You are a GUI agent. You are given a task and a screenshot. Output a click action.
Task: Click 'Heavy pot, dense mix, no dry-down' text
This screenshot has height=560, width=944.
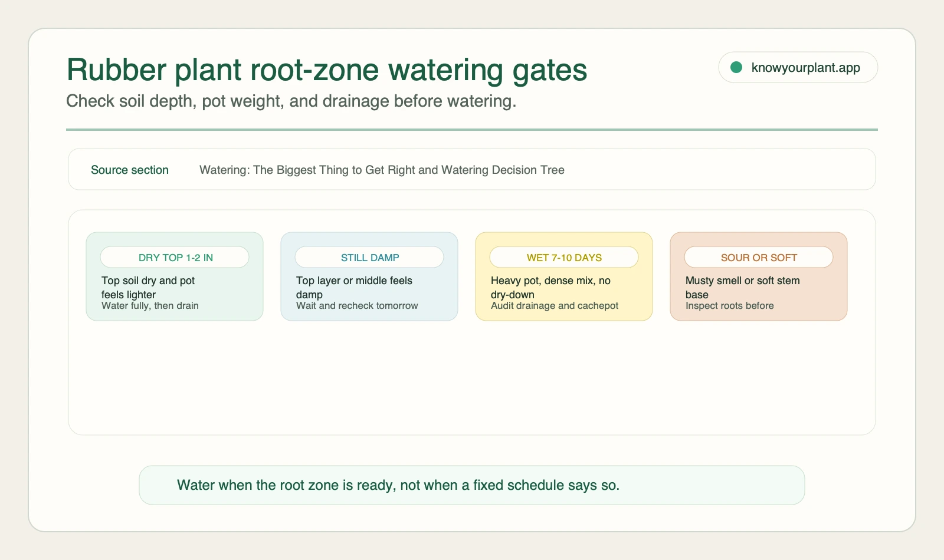550,288
